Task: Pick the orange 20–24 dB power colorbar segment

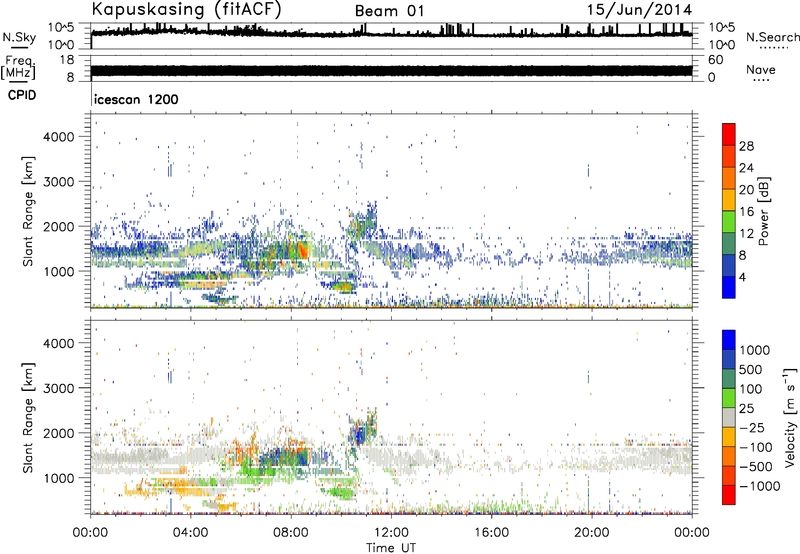Action: [729, 178]
